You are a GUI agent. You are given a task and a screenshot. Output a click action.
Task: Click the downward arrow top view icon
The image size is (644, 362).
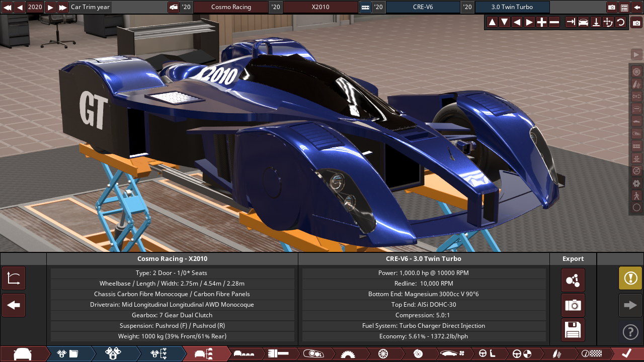click(x=596, y=22)
